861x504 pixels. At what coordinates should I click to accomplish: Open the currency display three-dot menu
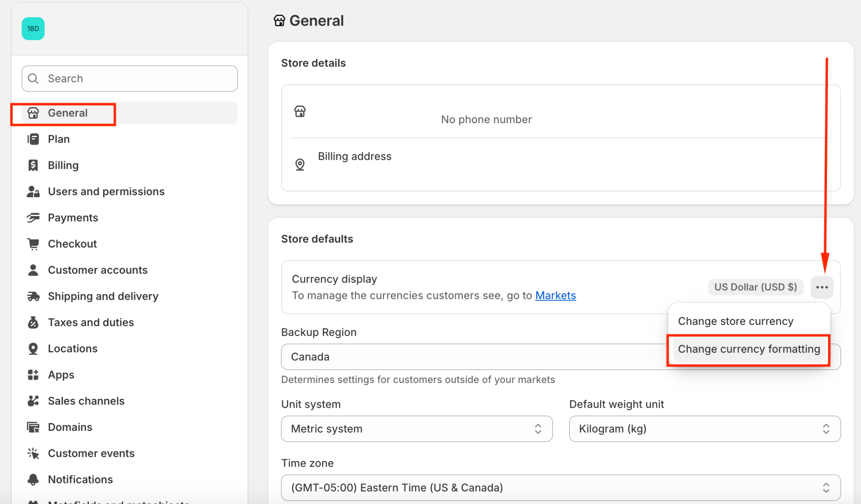[x=821, y=287]
